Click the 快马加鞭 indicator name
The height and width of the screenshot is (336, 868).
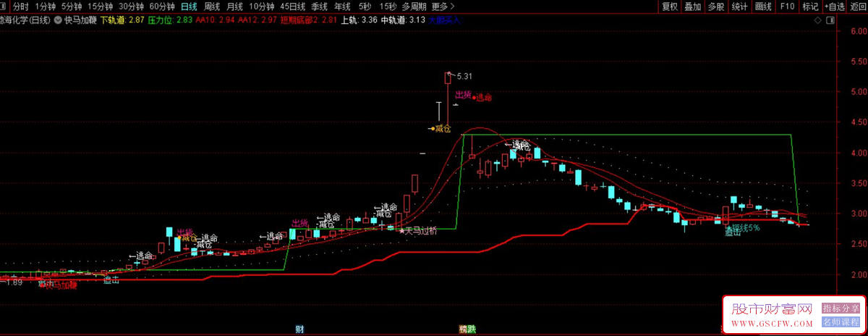point(80,20)
